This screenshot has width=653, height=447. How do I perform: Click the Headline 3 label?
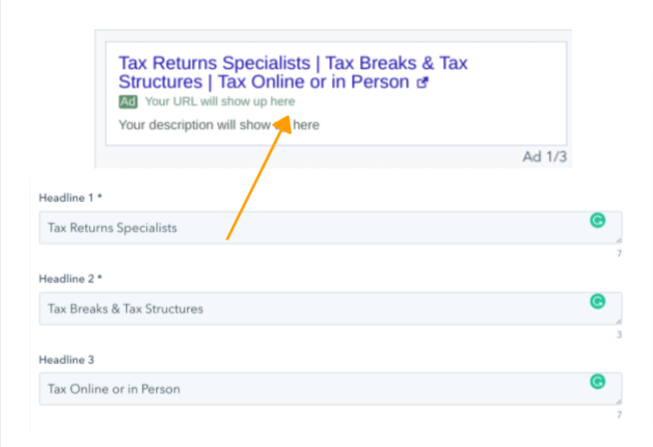coord(66,360)
